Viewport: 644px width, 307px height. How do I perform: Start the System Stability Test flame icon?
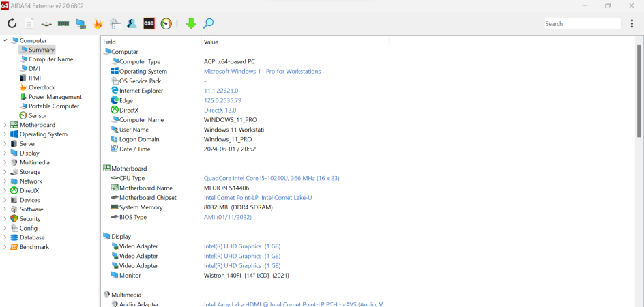pos(98,23)
